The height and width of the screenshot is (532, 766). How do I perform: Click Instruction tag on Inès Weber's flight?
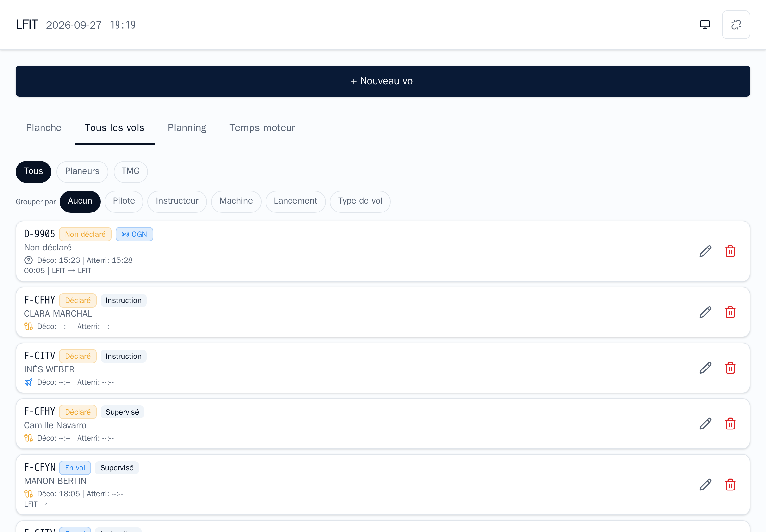pyautogui.click(x=124, y=356)
